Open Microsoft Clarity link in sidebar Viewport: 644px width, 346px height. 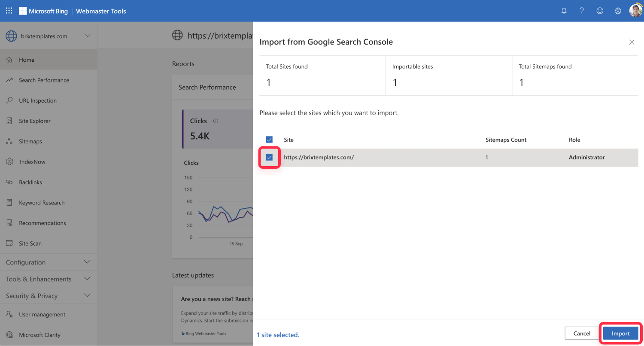coord(49,335)
